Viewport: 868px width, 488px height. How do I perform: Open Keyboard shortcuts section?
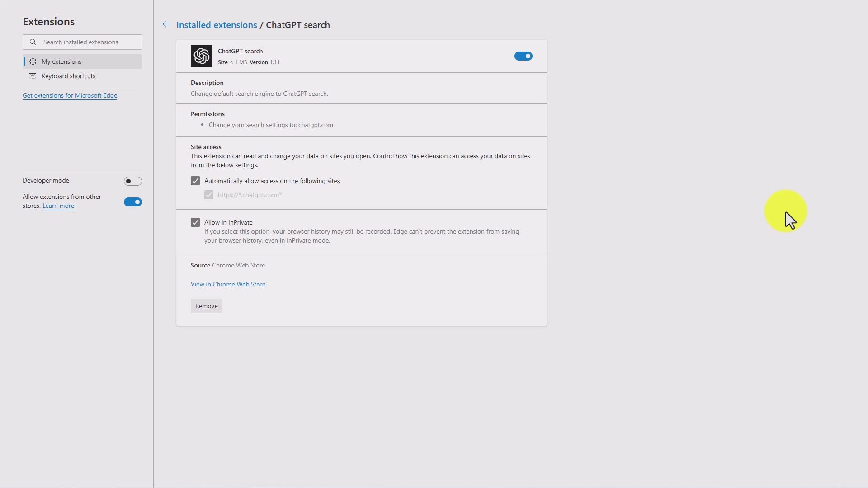pos(68,76)
